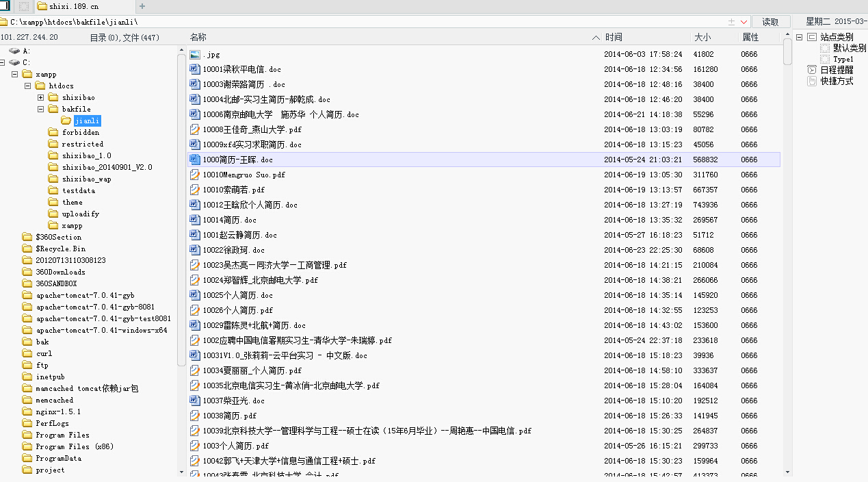868x482 pixels.
Task: Click the inetpub folder icon
Action: click(x=27, y=377)
